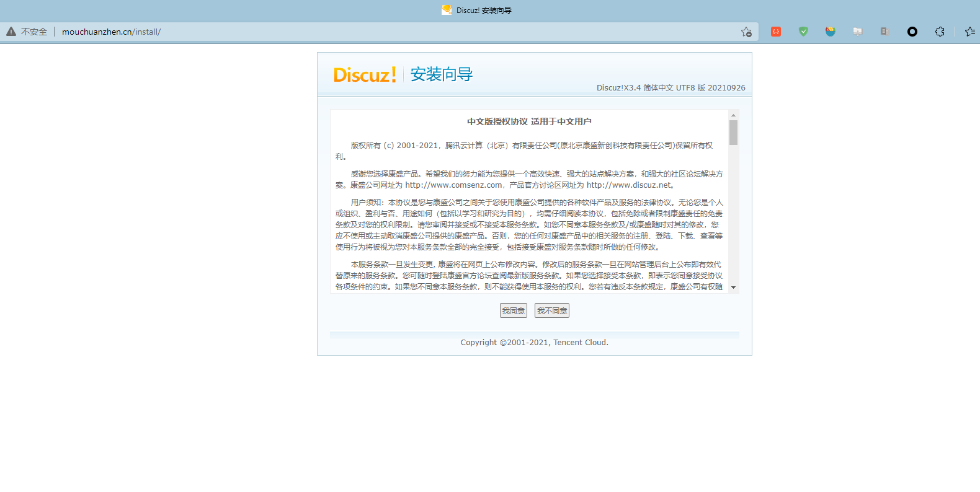Click the 用户须知 paragraph text
Viewport: 980px width, 492px height.
(x=529, y=225)
